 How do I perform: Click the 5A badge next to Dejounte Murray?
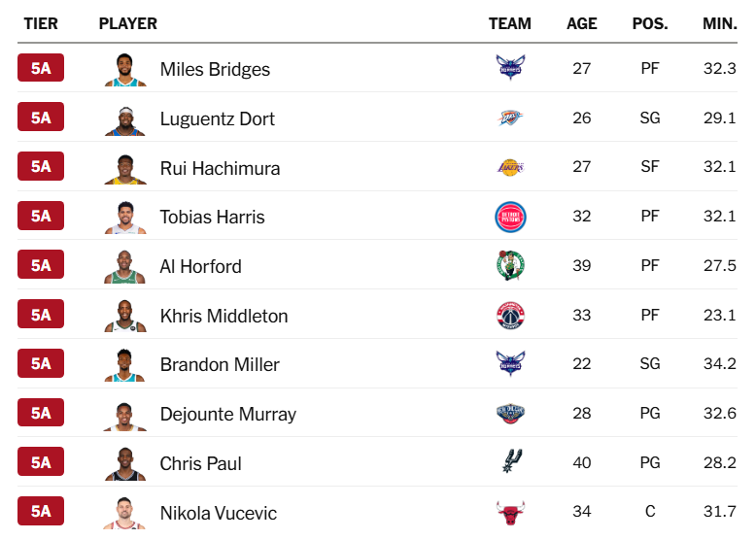point(41,413)
